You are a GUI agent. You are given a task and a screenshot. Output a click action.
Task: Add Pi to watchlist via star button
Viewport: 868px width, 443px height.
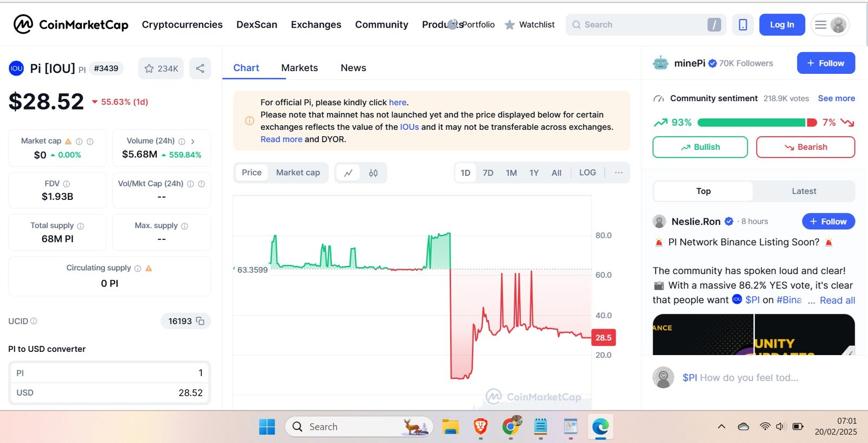(x=161, y=68)
